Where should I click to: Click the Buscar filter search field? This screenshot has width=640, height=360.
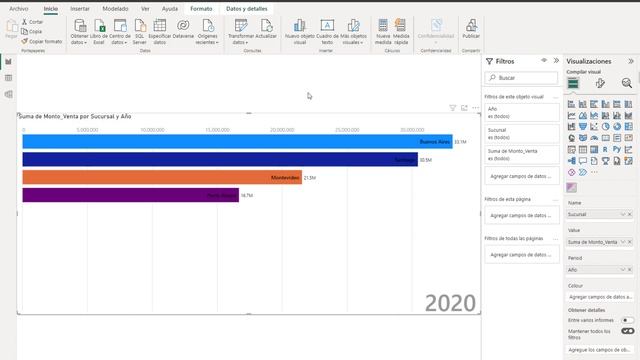[x=521, y=78]
